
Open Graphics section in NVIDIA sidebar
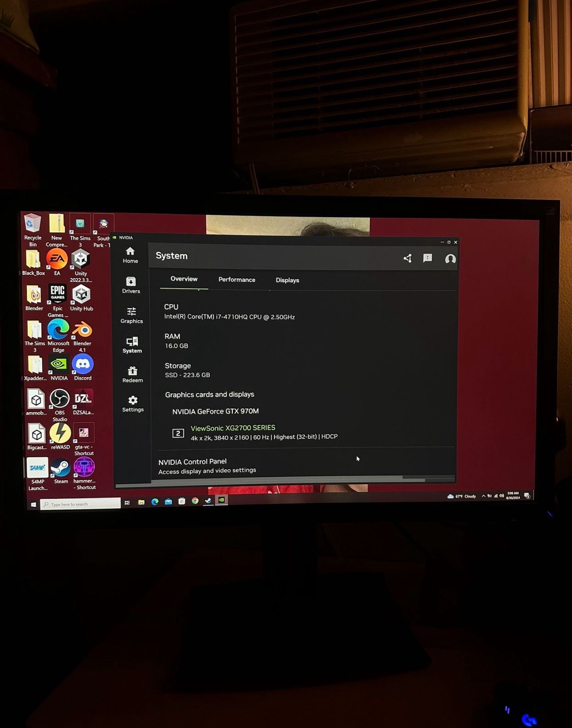(x=132, y=315)
